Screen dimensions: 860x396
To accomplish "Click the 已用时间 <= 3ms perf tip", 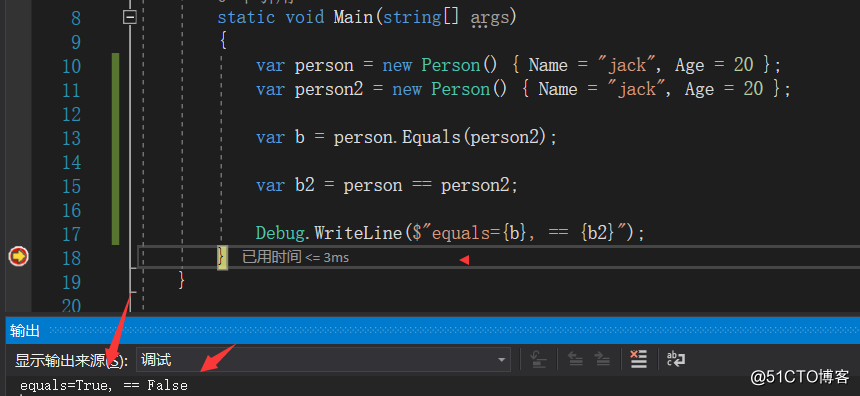I will tap(295, 257).
